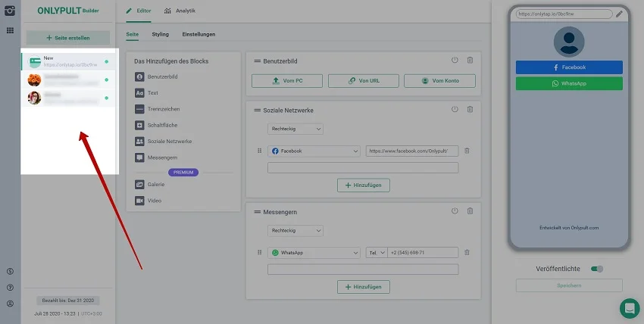Click the Seite erstellen button
The image size is (644, 324).
[x=68, y=37]
